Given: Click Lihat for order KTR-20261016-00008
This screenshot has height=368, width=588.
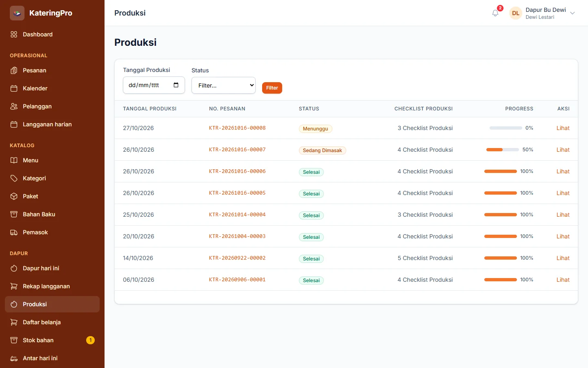Looking at the screenshot, I should pyautogui.click(x=563, y=128).
